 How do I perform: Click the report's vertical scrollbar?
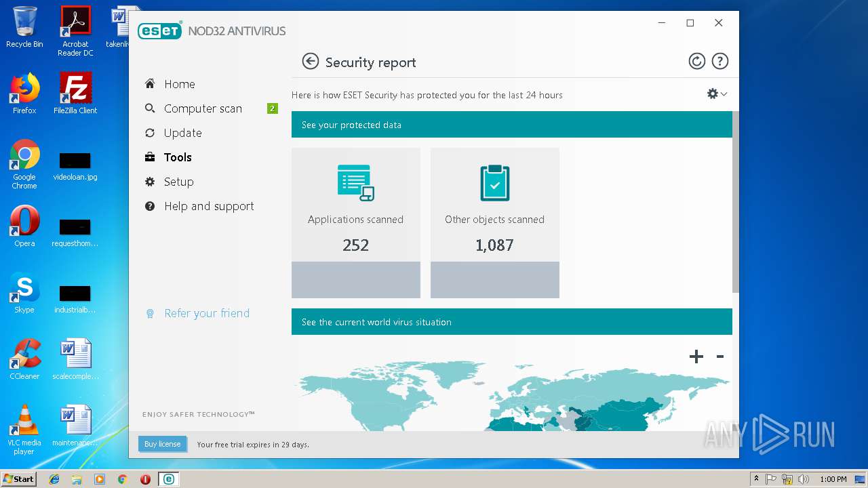point(736,202)
